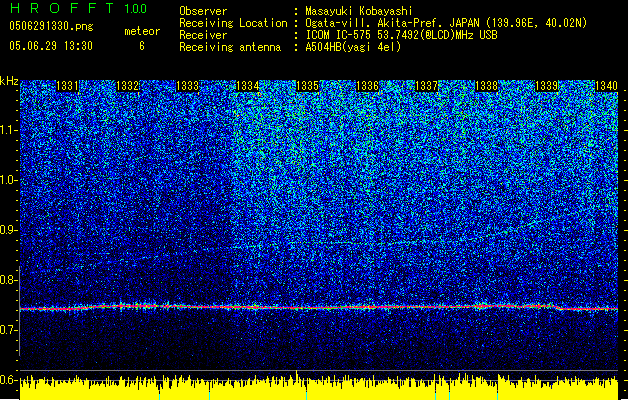Viewport: 629px width, 400px height.
Task: Click the yellow signal level graph
Action: point(319,387)
